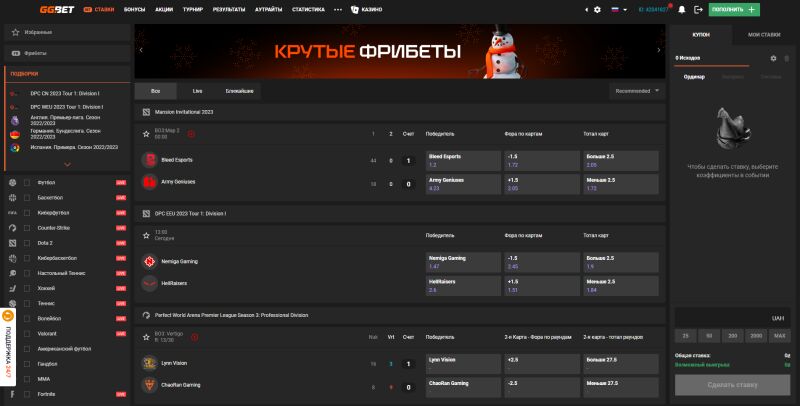Open the Результаты menu item
This screenshot has width=800, height=406.
[229, 10]
